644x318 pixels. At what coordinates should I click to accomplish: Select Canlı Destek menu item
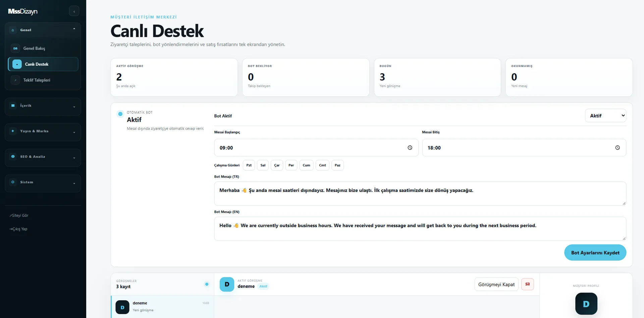click(43, 64)
